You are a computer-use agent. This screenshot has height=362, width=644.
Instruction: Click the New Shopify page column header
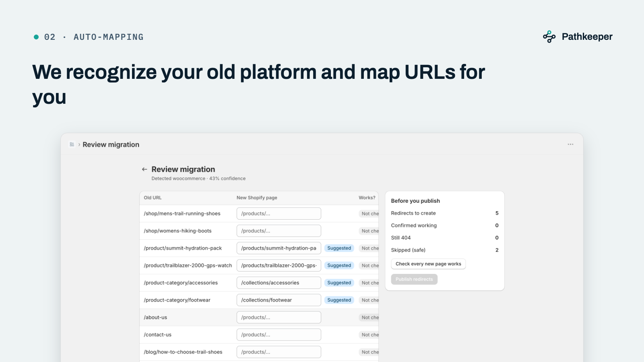pos(257,197)
